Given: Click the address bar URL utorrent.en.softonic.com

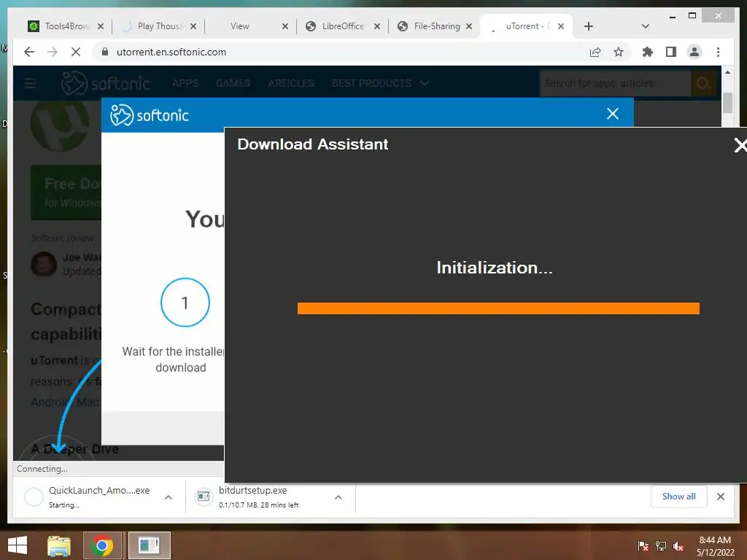Looking at the screenshot, I should (x=171, y=52).
